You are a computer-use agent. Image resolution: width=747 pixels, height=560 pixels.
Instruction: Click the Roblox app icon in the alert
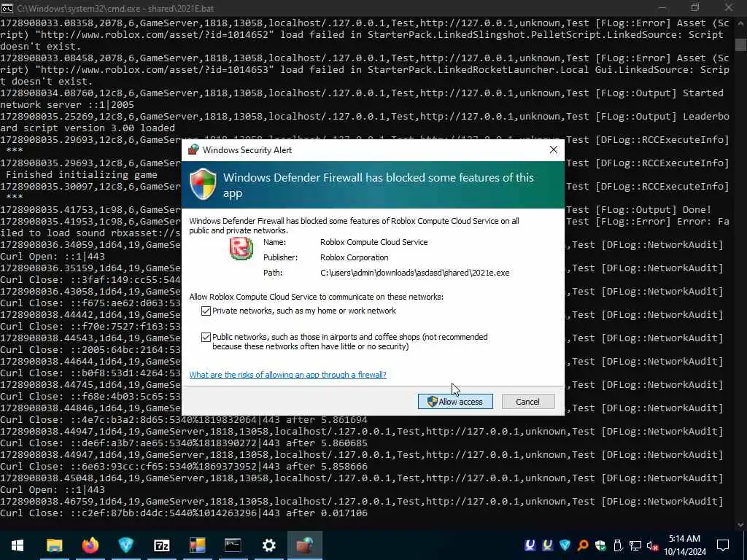[241, 249]
